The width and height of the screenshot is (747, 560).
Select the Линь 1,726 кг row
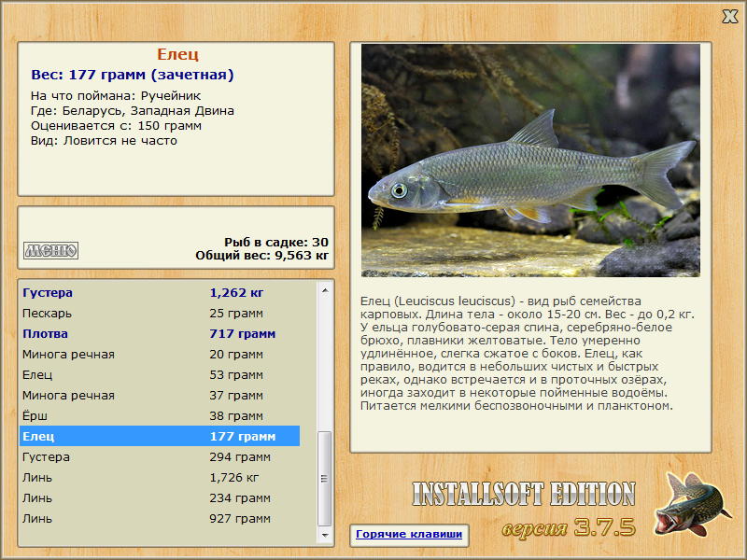click(x=160, y=477)
